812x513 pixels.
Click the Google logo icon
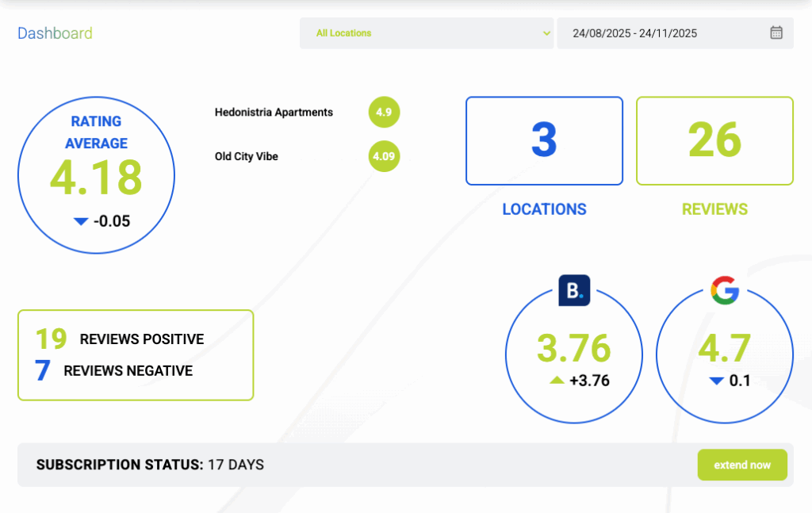click(x=724, y=290)
